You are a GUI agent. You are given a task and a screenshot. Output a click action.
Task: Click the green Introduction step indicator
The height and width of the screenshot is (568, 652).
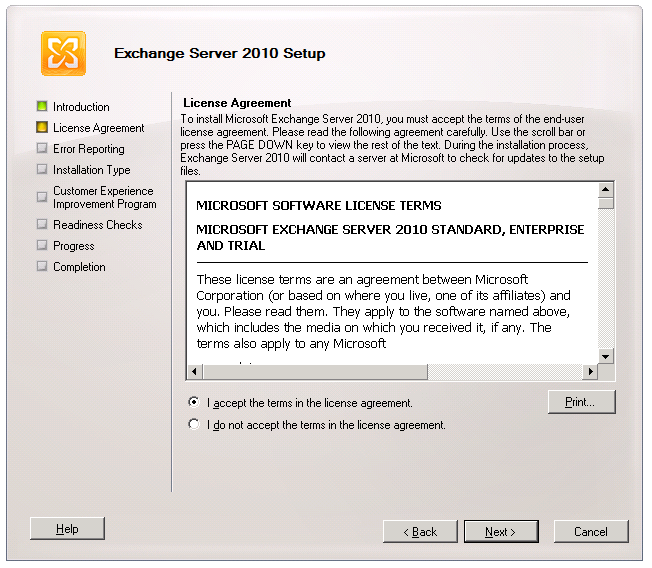pyautogui.click(x=42, y=106)
